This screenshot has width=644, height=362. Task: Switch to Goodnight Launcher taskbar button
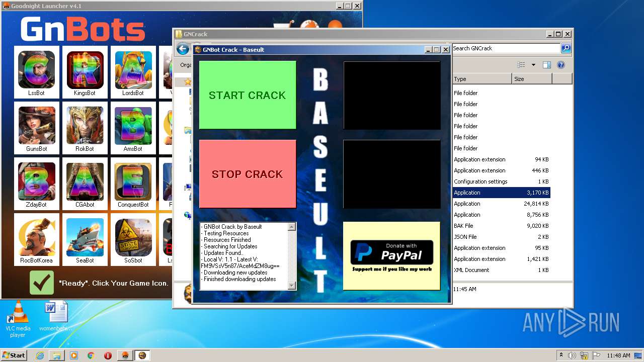coord(125,355)
